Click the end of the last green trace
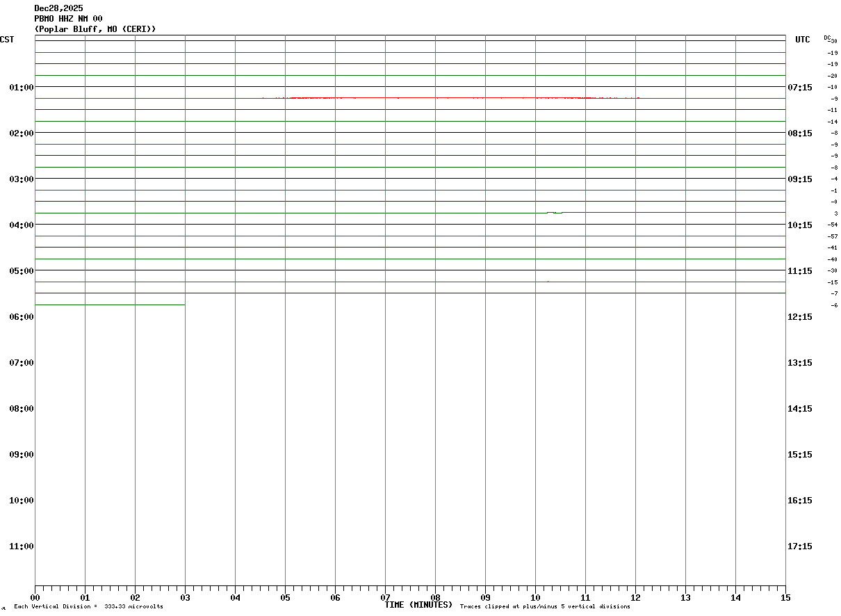Image resolution: width=841 pixels, height=616 pixels. [x=184, y=305]
